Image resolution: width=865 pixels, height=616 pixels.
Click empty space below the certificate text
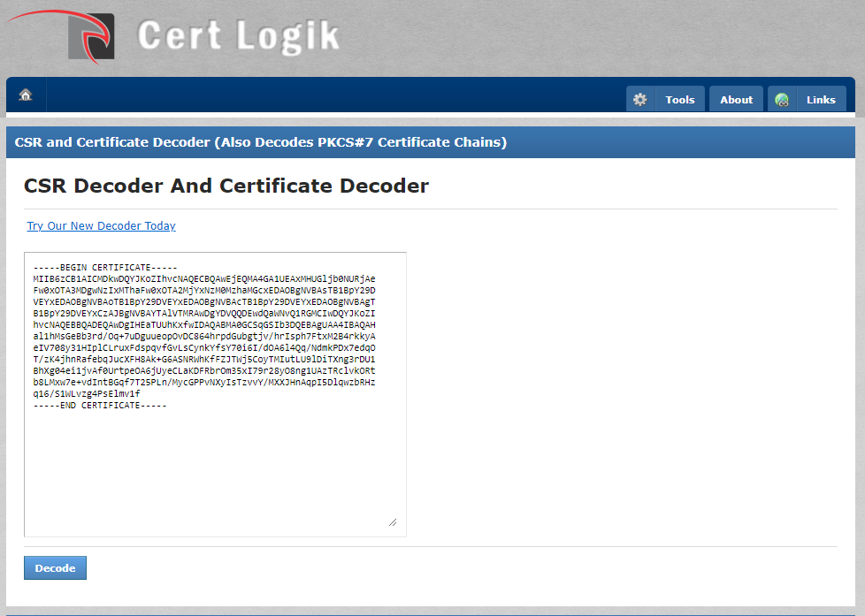[x=212, y=468]
